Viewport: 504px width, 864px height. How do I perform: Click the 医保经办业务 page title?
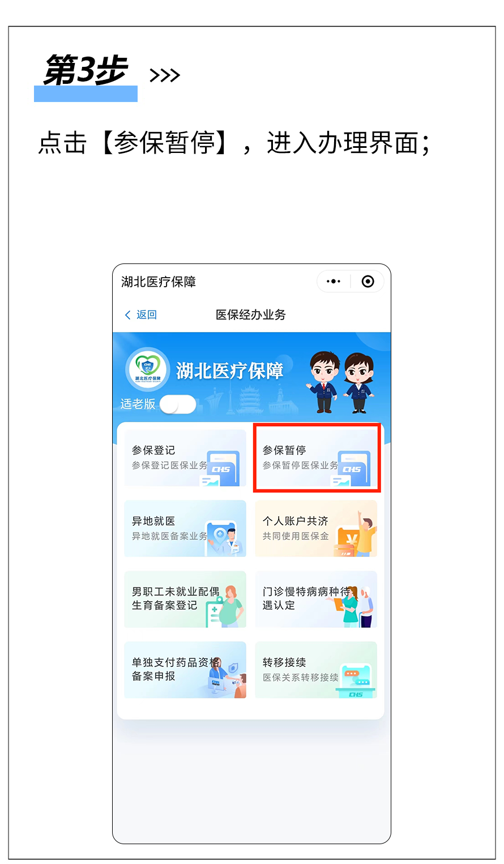click(x=251, y=315)
